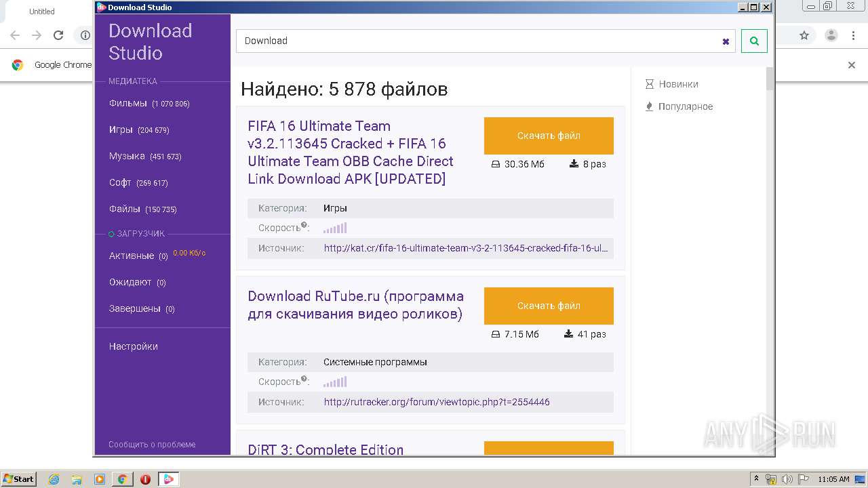Click the 0.00 Кб/с speed indicator
The height and width of the screenshot is (488, 868).
(189, 253)
